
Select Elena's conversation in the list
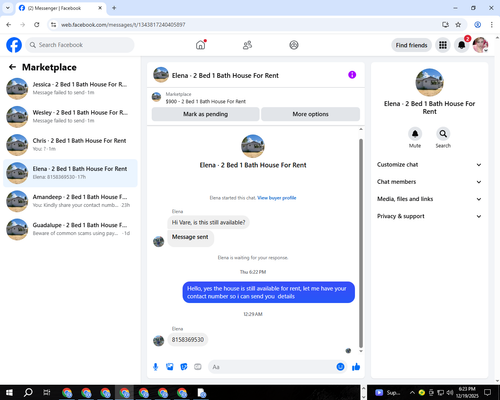click(70, 173)
